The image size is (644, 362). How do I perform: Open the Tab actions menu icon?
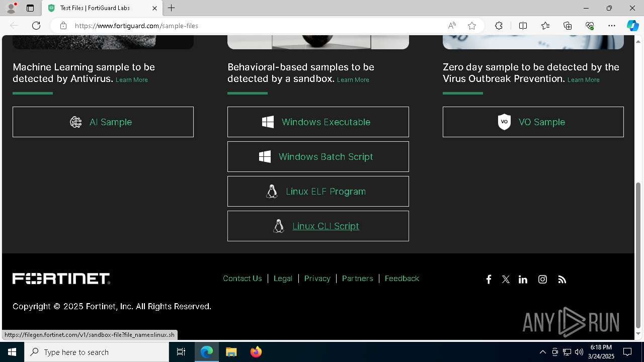click(x=30, y=8)
